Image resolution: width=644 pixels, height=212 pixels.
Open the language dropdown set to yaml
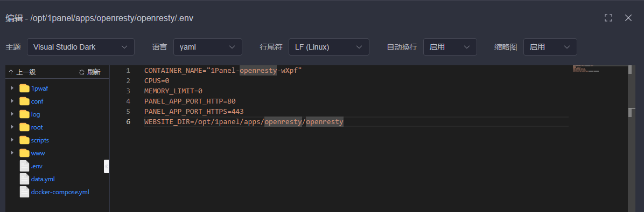[207, 47]
